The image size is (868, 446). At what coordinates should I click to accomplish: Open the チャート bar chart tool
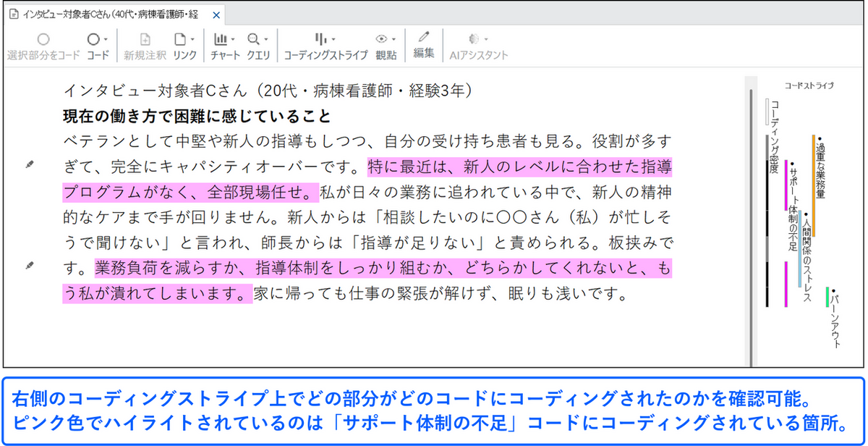[x=221, y=39]
